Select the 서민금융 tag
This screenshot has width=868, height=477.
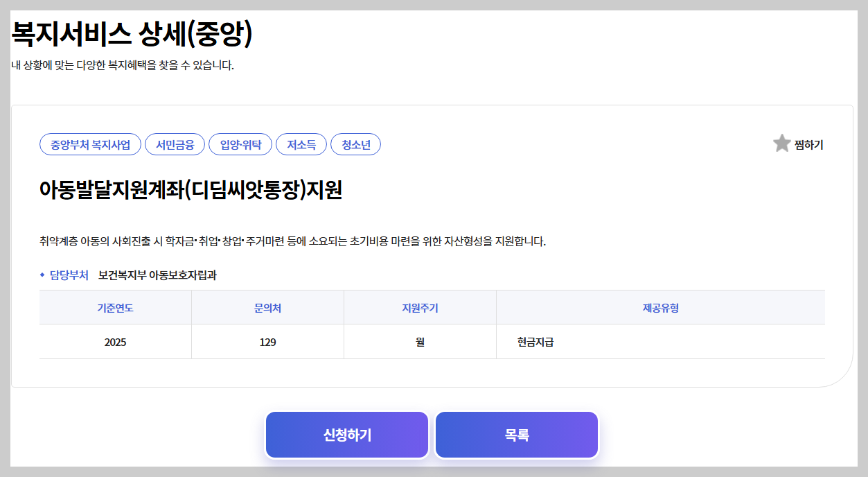click(175, 144)
